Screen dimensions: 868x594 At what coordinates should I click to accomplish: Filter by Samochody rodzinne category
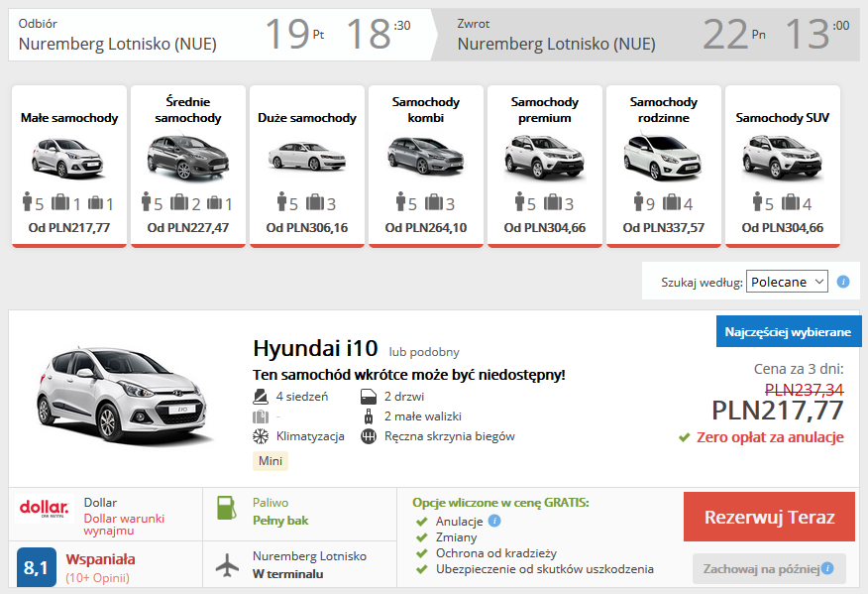click(663, 165)
